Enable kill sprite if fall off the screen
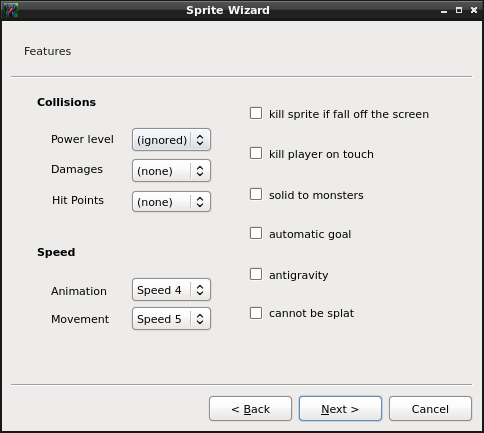This screenshot has width=484, height=433. coord(256,113)
